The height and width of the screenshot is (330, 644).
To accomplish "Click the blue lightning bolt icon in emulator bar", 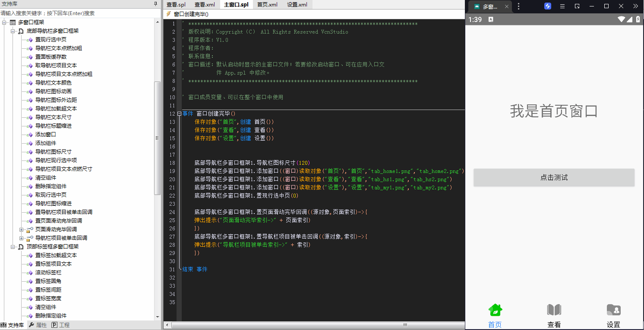I will pos(548,6).
